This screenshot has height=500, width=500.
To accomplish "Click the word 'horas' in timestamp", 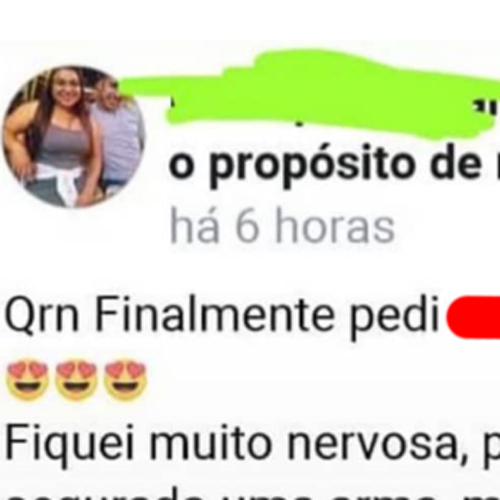I will [335, 227].
